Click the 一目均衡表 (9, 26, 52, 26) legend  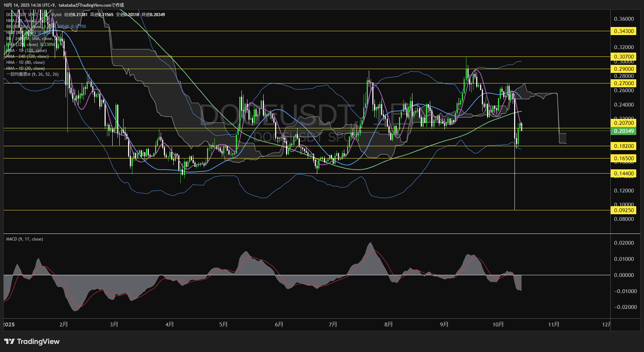32,74
